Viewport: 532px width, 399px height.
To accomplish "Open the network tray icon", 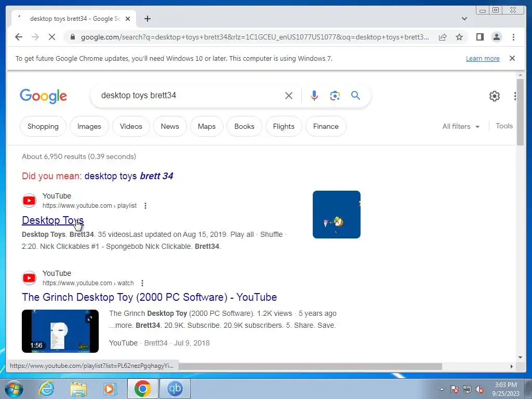I will [467, 390].
